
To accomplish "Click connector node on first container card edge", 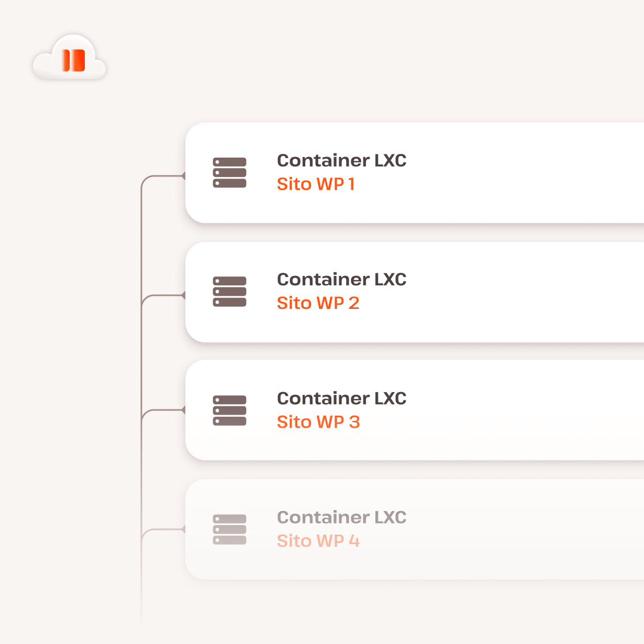I will tap(184, 176).
